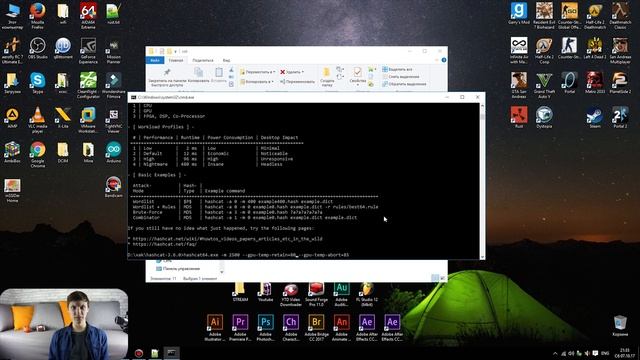Switch to cmd window in taskbar

(172, 353)
